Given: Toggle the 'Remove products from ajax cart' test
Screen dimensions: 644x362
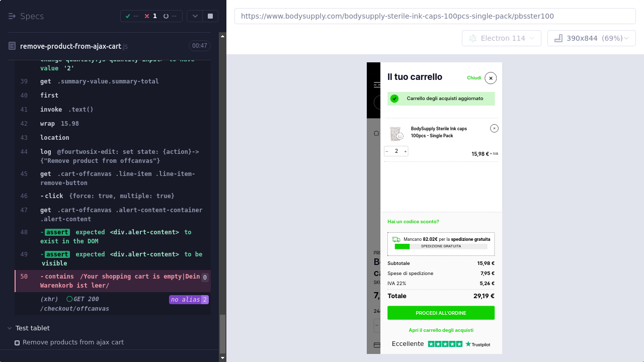Looking at the screenshot, I should [x=17, y=342].
